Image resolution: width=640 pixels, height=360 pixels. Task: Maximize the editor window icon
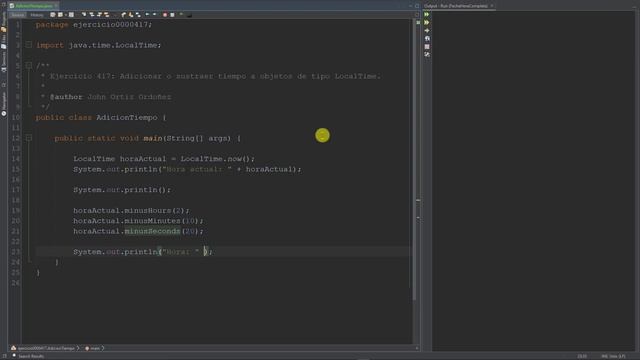(x=417, y=6)
